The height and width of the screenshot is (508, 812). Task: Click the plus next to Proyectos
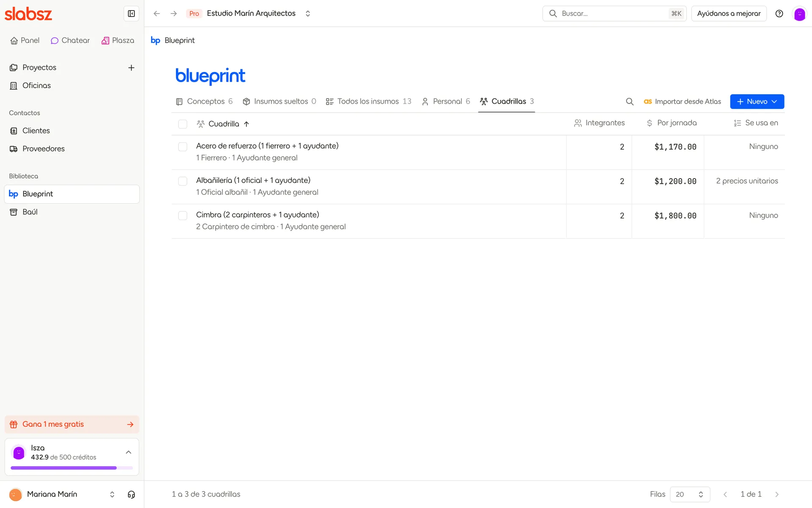(131, 68)
